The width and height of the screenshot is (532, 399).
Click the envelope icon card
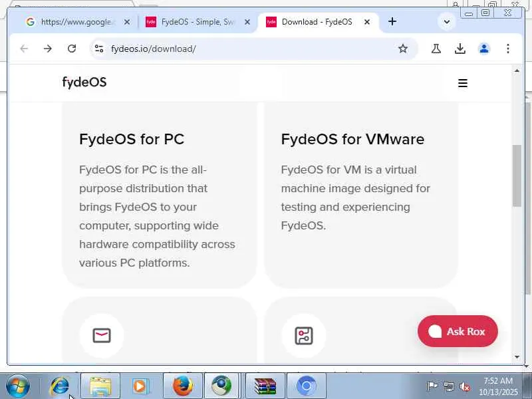[102, 336]
